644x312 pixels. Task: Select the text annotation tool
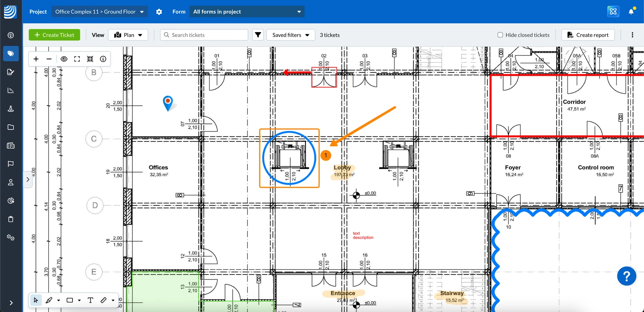click(90, 300)
